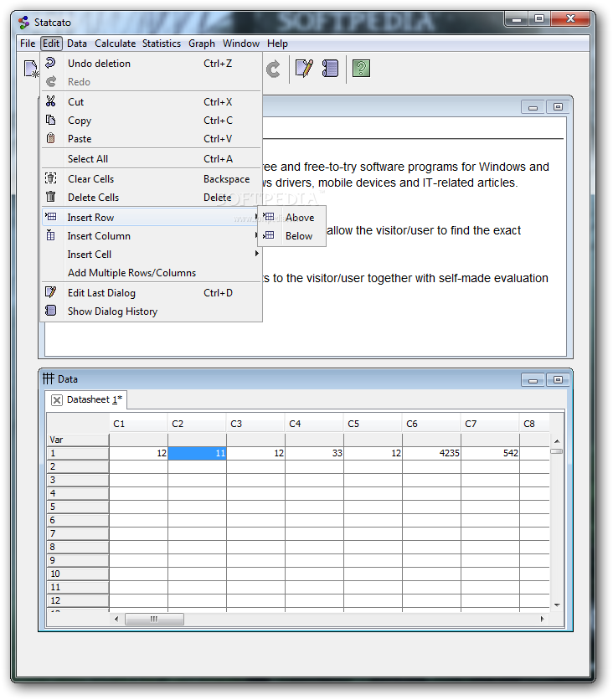Insert row Above via submenu
613x700 pixels.
coord(292,218)
